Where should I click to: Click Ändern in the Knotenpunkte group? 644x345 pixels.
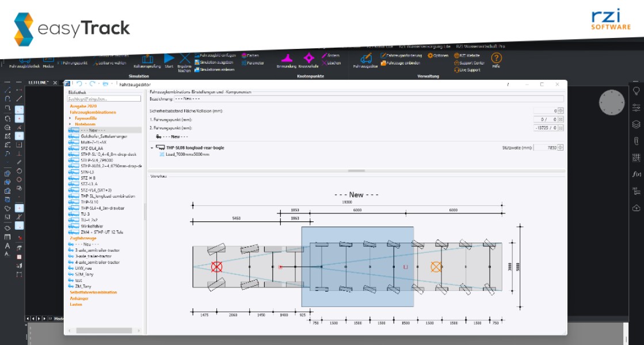330,55
